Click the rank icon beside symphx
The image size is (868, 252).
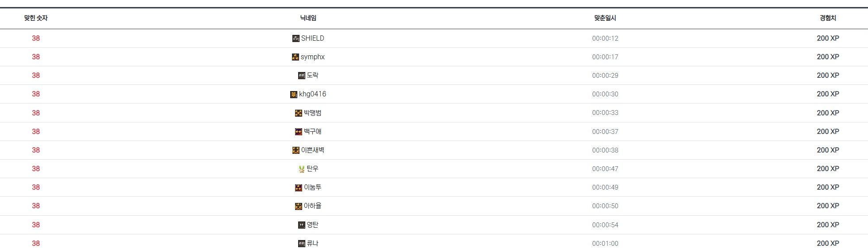(x=296, y=57)
